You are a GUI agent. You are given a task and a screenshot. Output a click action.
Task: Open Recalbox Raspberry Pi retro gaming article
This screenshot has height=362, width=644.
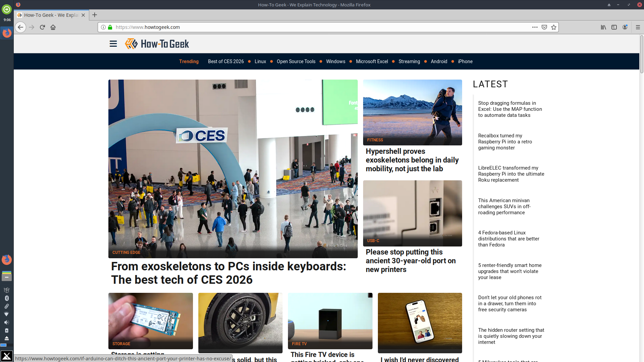[x=505, y=142]
